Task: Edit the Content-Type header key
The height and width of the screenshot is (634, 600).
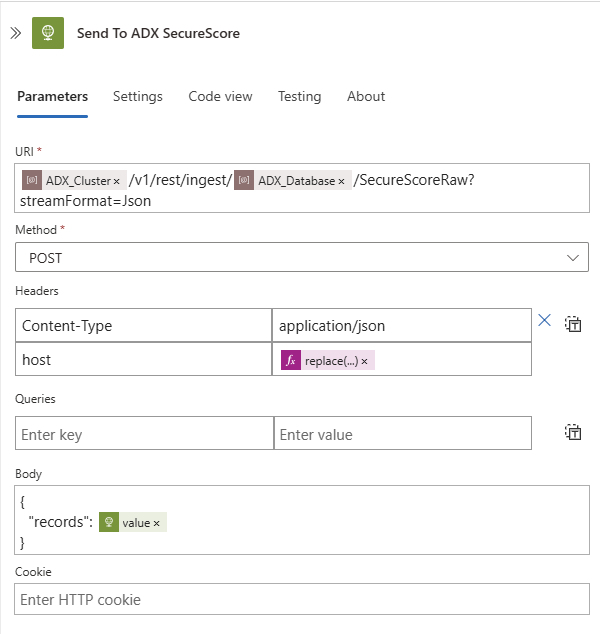Action: [x=144, y=325]
